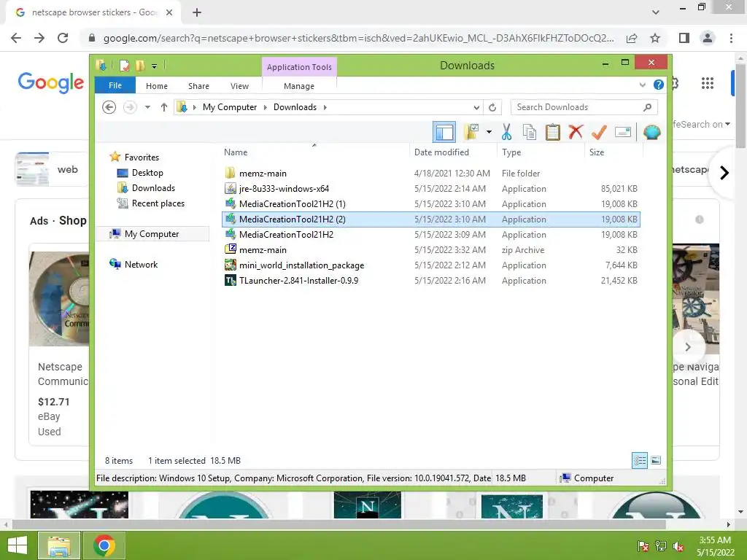Open the File ribbon menu
The height and width of the screenshot is (560, 747).
point(115,86)
